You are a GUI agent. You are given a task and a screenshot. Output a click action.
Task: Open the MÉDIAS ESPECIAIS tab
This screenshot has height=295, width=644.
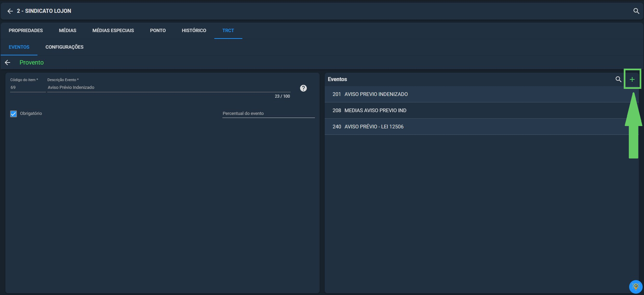coord(113,30)
